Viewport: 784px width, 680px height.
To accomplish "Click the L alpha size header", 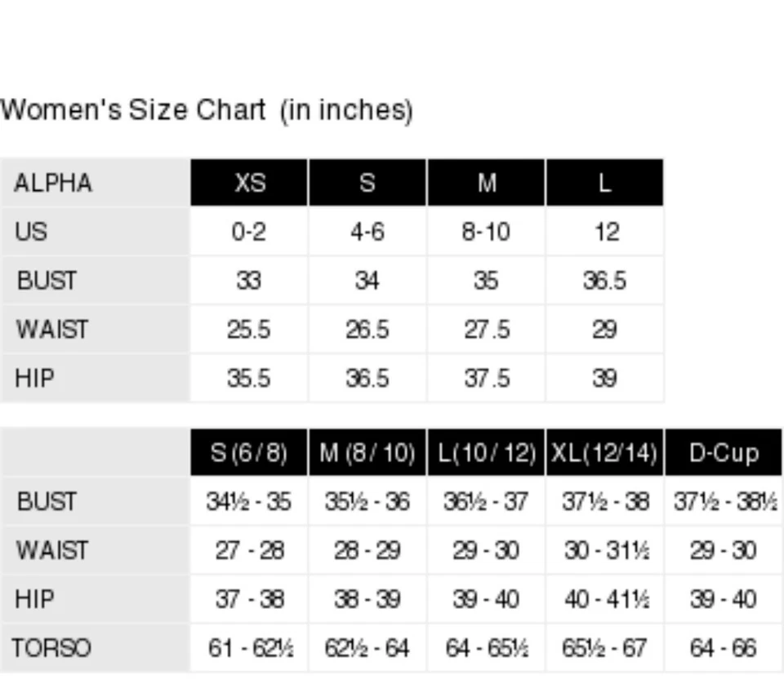I will (x=605, y=182).
